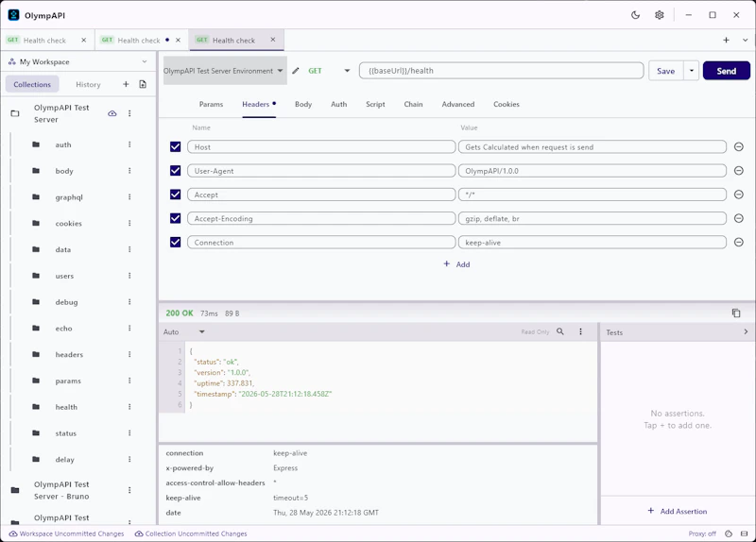756x542 pixels.
Task: Click the Add header button
Action: coord(456,264)
